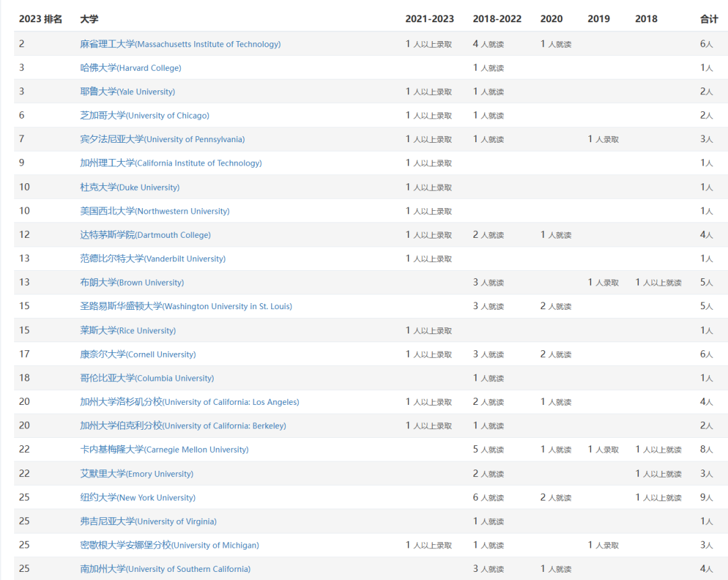The height and width of the screenshot is (580, 728).
Task: Select Michigan's 2019 '1 人录取' cell
Action: coord(603,545)
